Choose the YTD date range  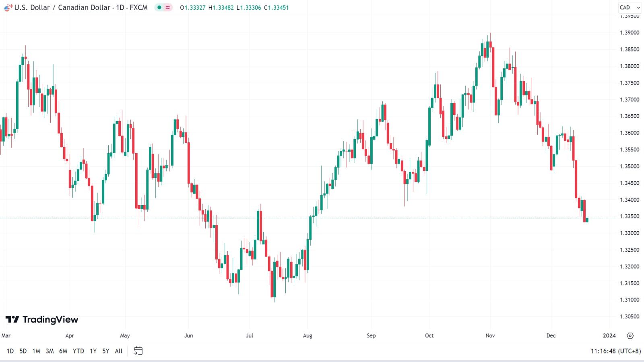(x=78, y=351)
